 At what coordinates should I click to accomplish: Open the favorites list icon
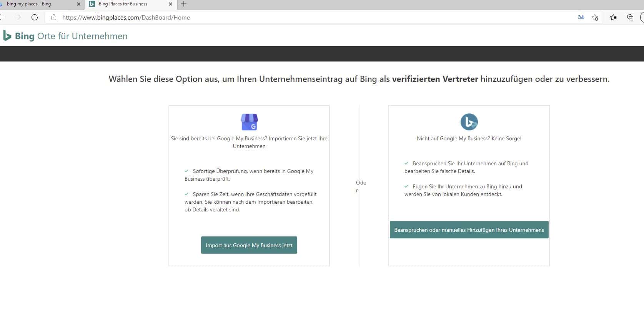point(613,17)
